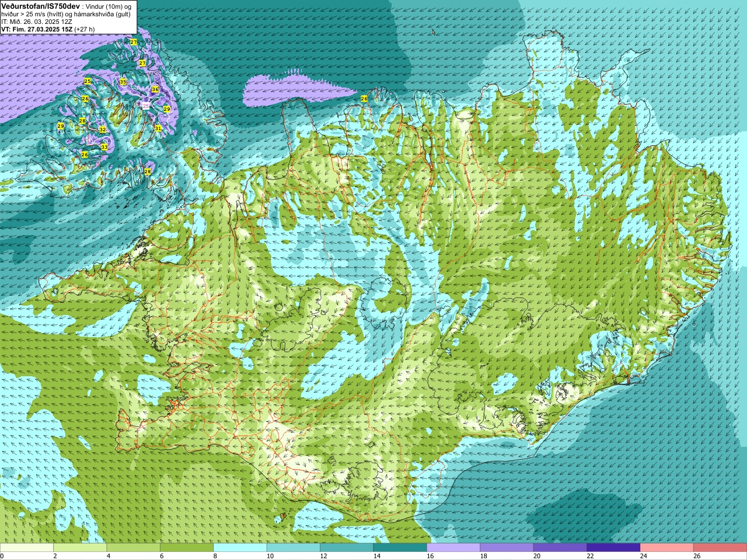Pick the light green 2–4 m/s scale swatch
Image resolution: width=747 pixels, height=560 pixels.
(80, 548)
